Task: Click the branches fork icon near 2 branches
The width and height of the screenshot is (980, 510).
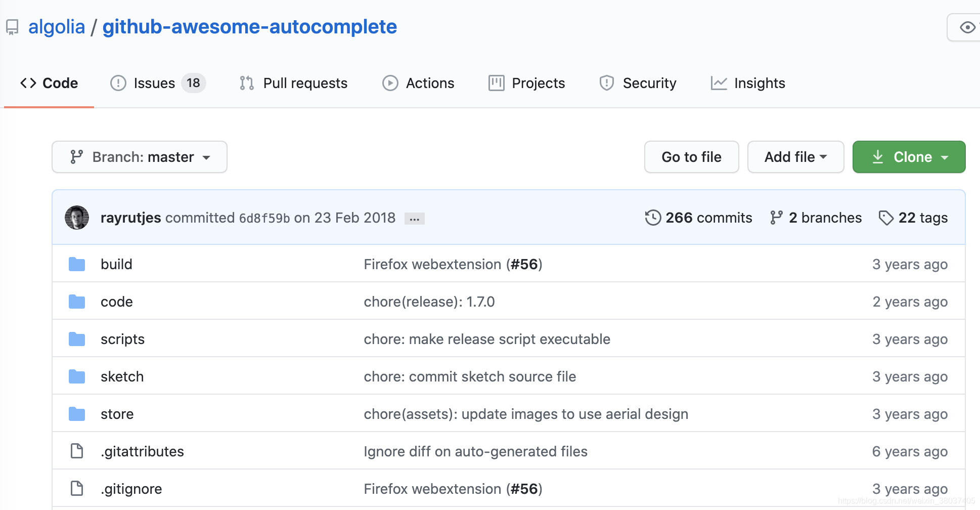Action: click(x=776, y=218)
